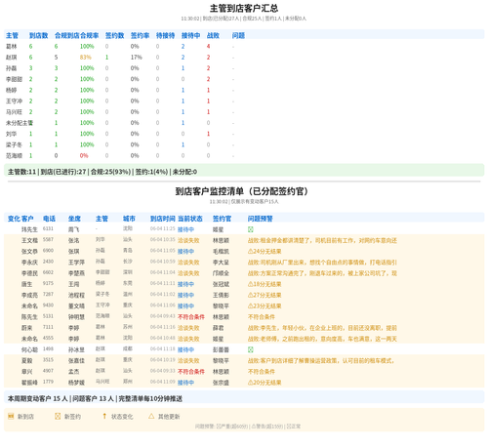488x448 pixels.
Task: Click the 新签约 legend icon
Action: [x=58, y=416]
